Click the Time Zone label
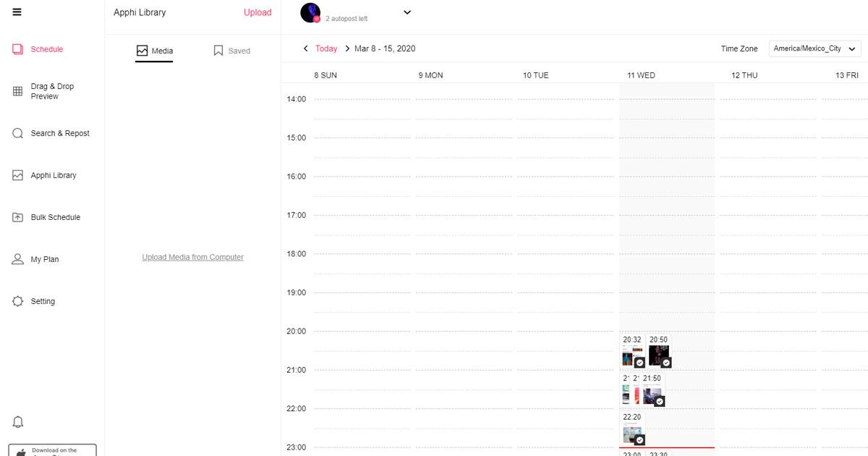This screenshot has width=868, height=456. point(739,48)
